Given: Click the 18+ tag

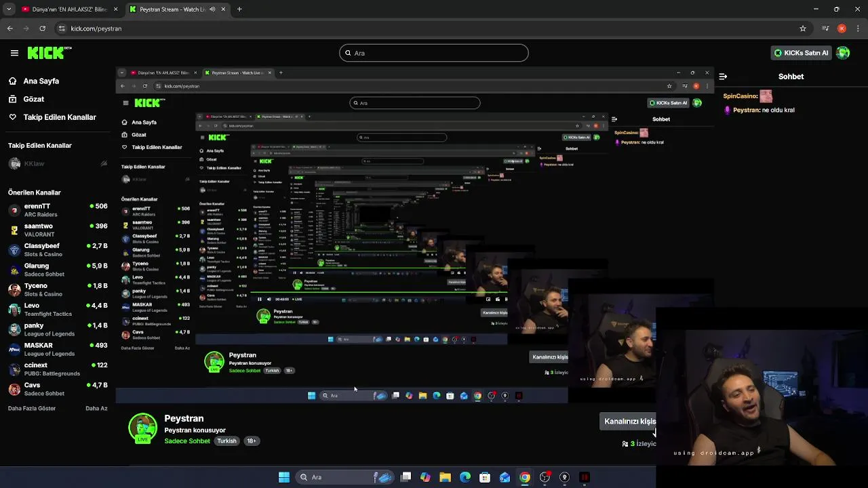Looking at the screenshot, I should click(252, 441).
